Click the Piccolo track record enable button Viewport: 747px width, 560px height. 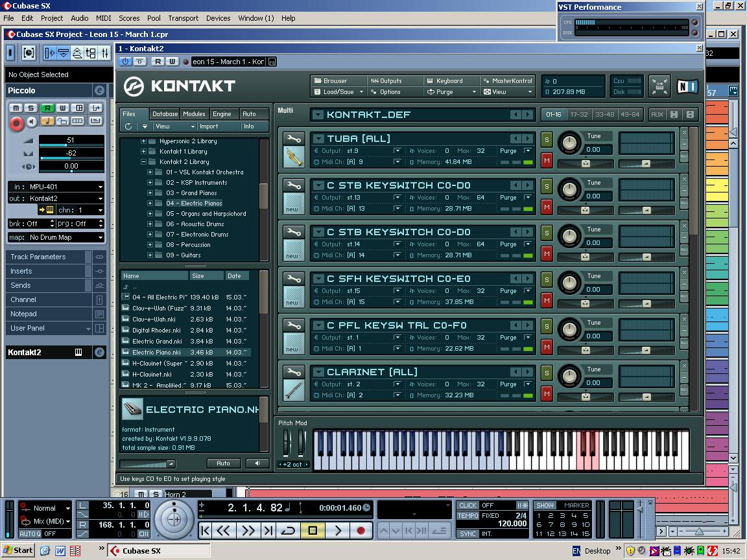pyautogui.click(x=17, y=122)
